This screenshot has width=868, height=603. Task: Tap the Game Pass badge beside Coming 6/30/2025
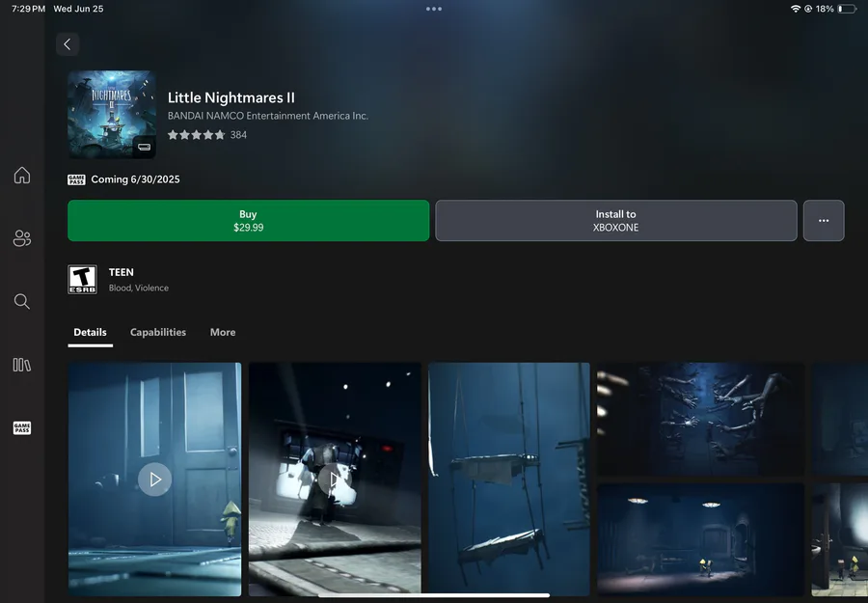76,179
